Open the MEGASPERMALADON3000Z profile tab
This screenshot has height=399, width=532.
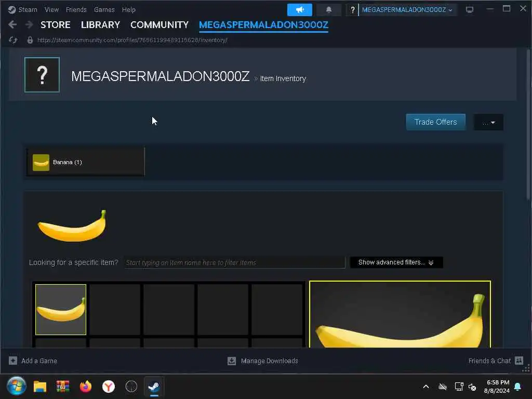click(263, 25)
